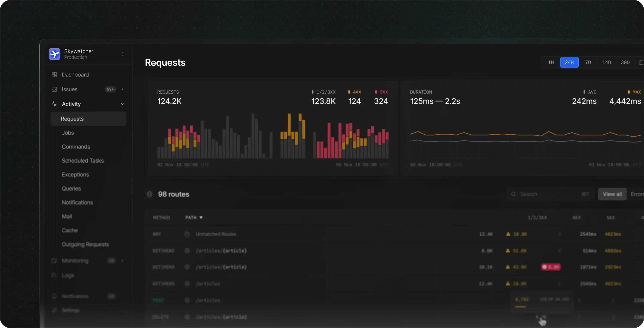Click the Dashboard grid icon

(54, 75)
